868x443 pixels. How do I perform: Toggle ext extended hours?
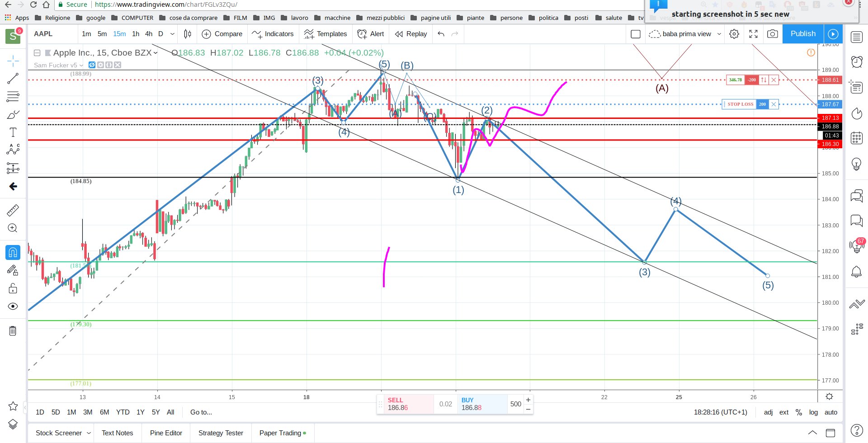tap(784, 412)
